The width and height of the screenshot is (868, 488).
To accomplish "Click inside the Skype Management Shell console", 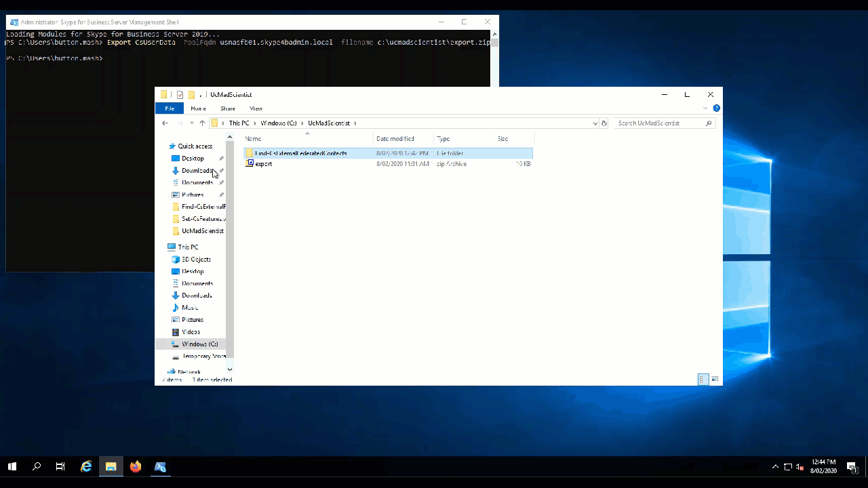I will pos(80,169).
